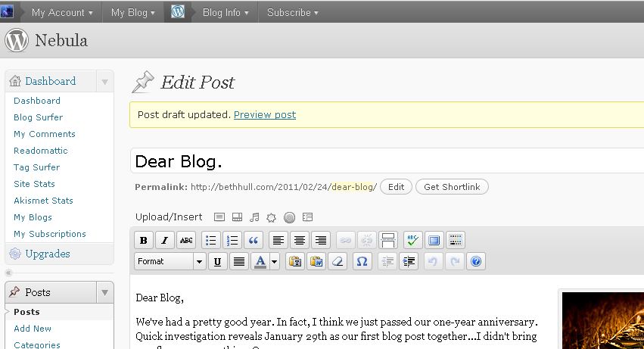
Task: Toggle italic formatting button
Action: (164, 241)
